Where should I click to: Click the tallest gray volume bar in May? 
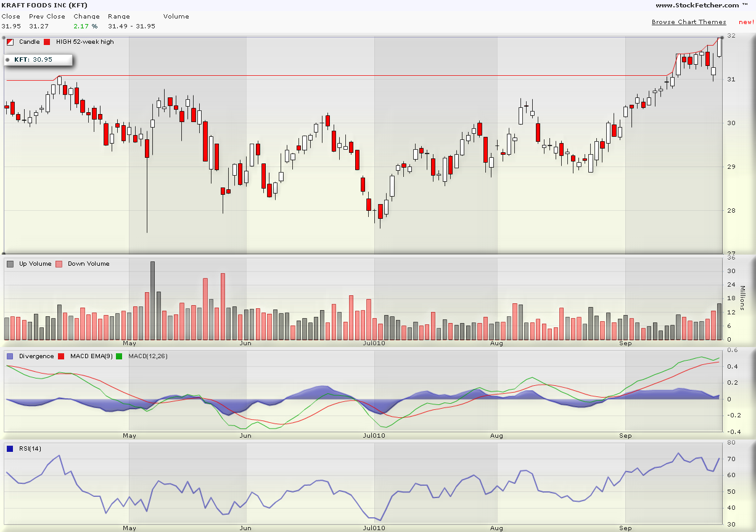tap(152, 301)
